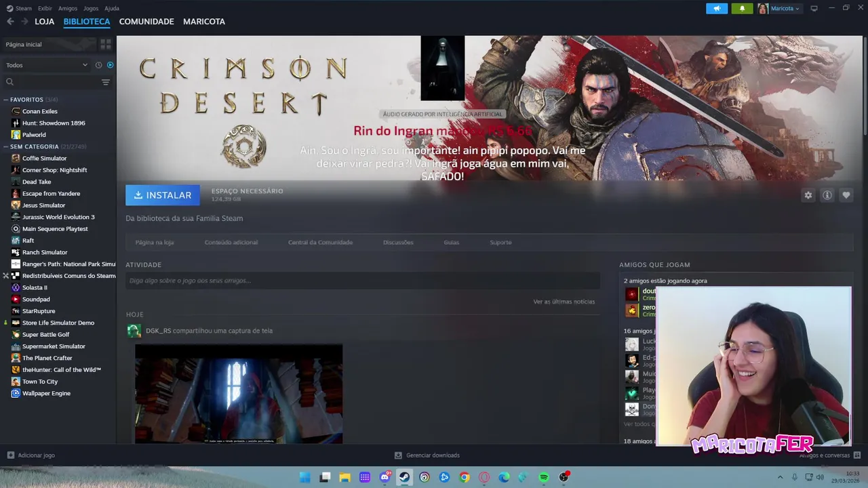Open the Ajuda menu
The height and width of the screenshot is (488, 868).
[112, 8]
